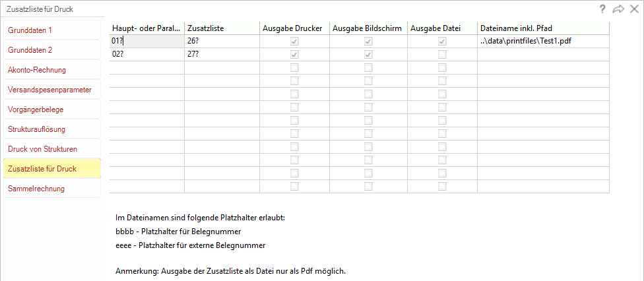Image resolution: width=644 pixels, height=281 pixels.
Task: Go to Vorgängerbelege tab
Action: coord(51,109)
